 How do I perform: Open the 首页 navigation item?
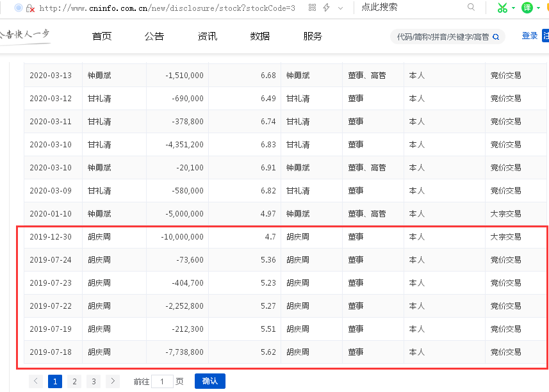pyautogui.click(x=102, y=37)
